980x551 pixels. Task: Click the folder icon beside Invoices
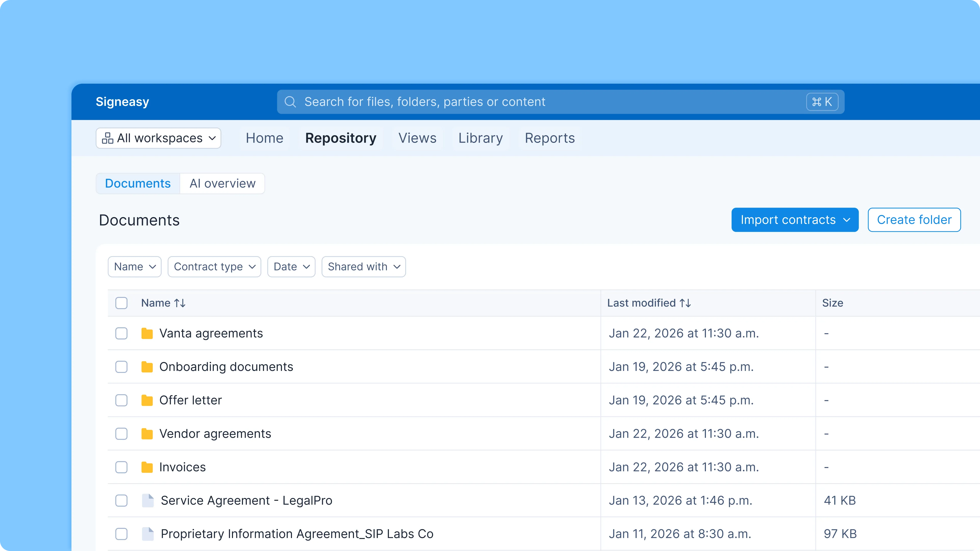(x=147, y=467)
